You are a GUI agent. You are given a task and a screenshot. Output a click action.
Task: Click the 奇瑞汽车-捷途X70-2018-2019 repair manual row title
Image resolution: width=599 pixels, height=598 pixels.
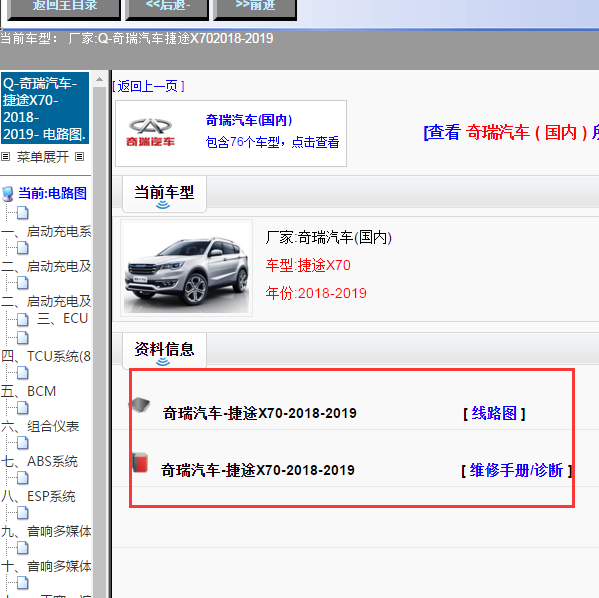258,470
